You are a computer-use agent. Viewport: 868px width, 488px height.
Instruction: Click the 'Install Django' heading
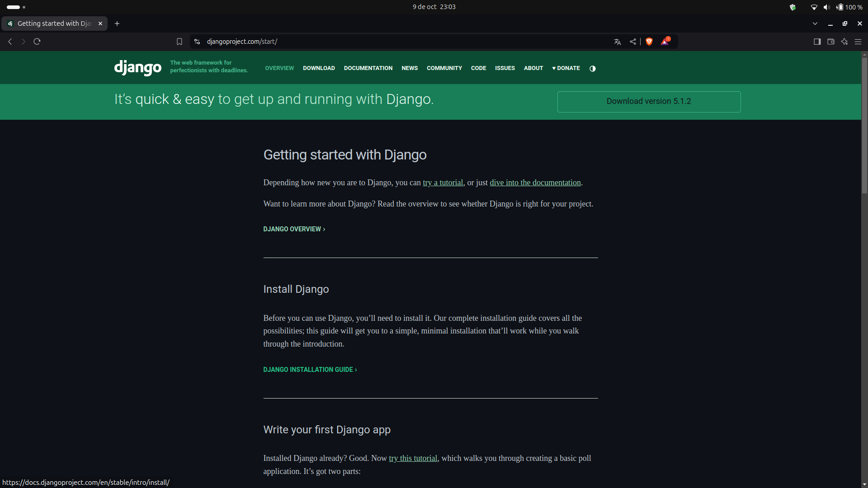296,289
